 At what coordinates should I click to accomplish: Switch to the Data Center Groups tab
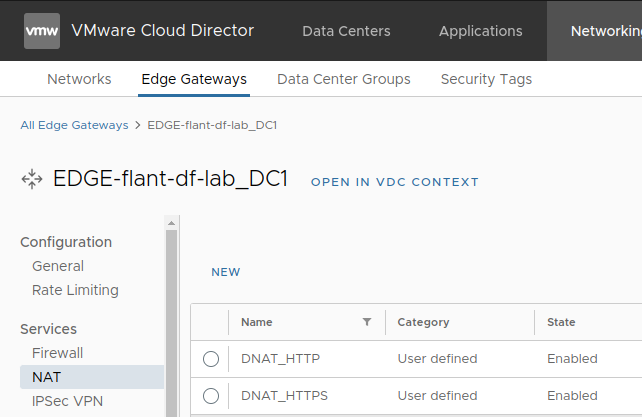(343, 79)
